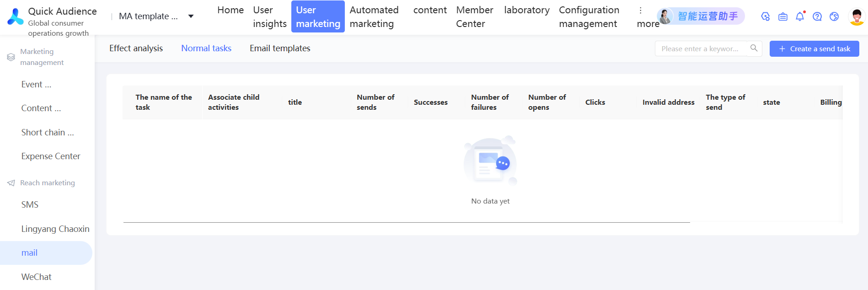Click the Quick Audience logo icon

coord(16,16)
